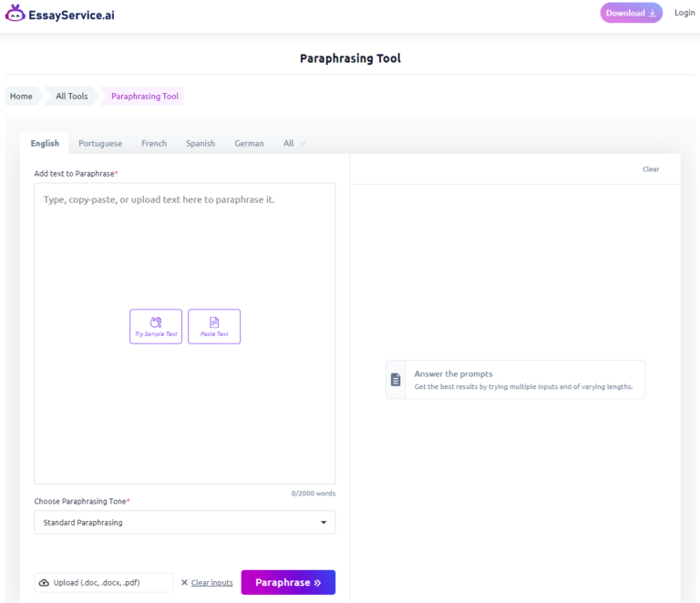This screenshot has width=700, height=603.
Task: Go to Home in the breadcrumb
Action: [x=21, y=97]
